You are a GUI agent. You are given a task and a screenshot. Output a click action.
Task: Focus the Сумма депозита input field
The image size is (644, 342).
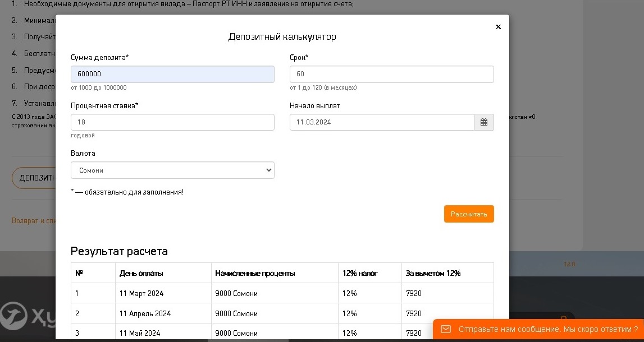click(x=172, y=75)
